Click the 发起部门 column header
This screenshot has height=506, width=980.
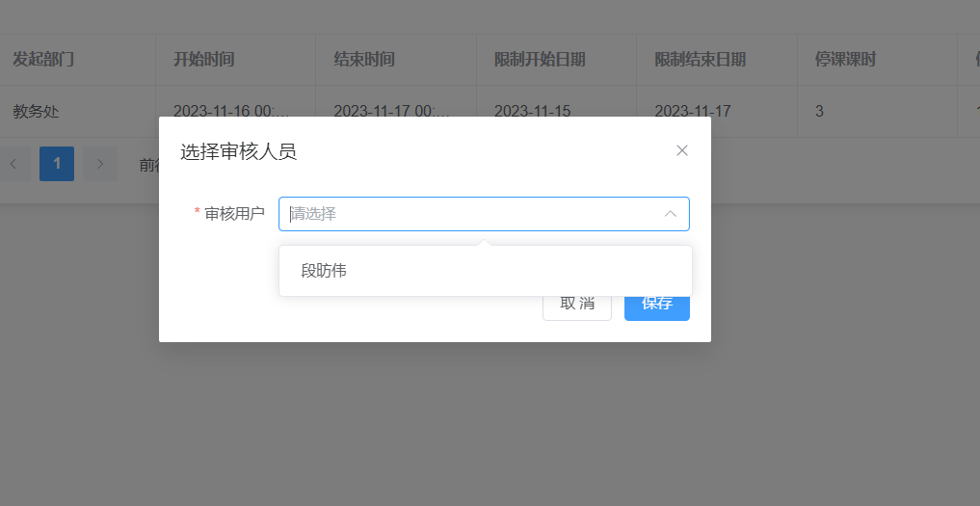coord(43,60)
